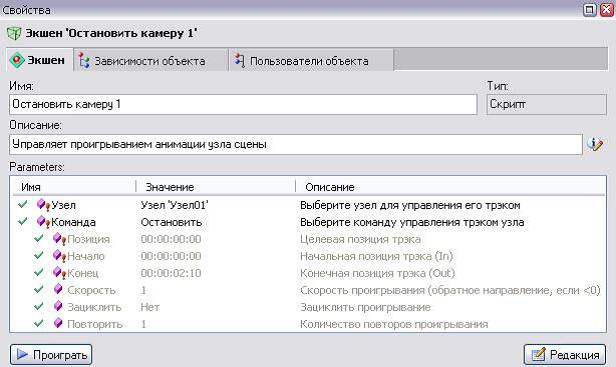This screenshot has width=616, height=367.
Task: Click the Описание text field
Action: pos(295,145)
